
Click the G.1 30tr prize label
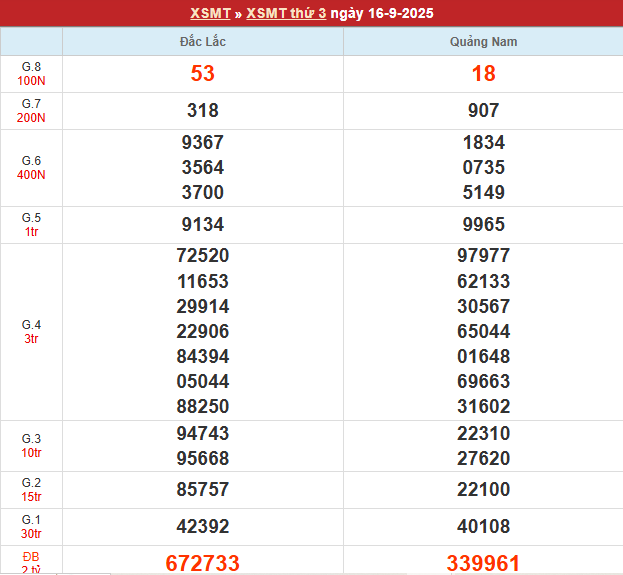[x=31, y=527]
